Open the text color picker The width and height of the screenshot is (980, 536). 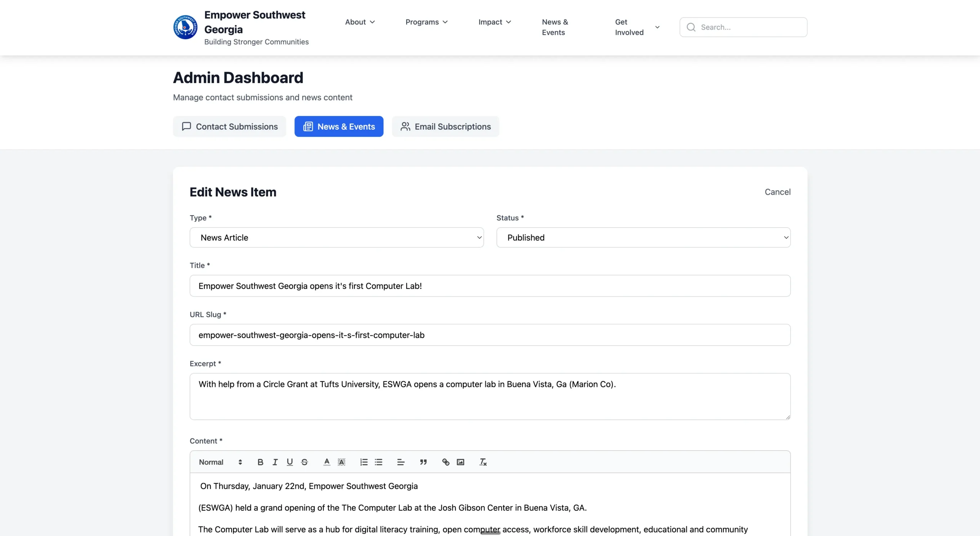click(327, 462)
